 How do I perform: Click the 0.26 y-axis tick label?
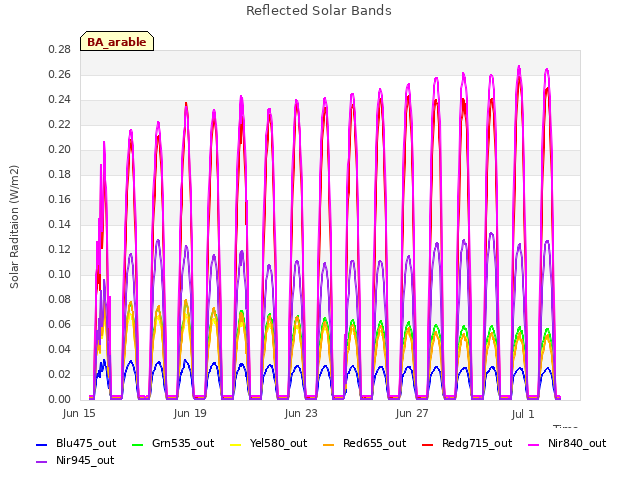coord(60,74)
